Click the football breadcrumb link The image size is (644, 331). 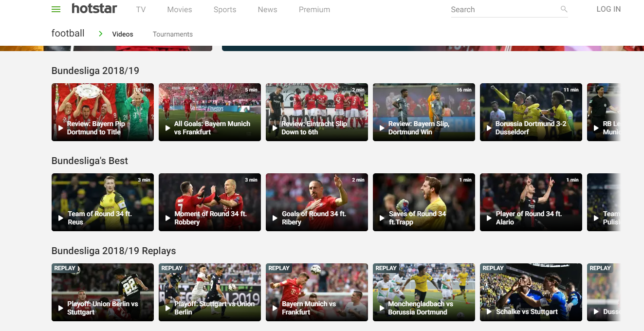(x=68, y=33)
